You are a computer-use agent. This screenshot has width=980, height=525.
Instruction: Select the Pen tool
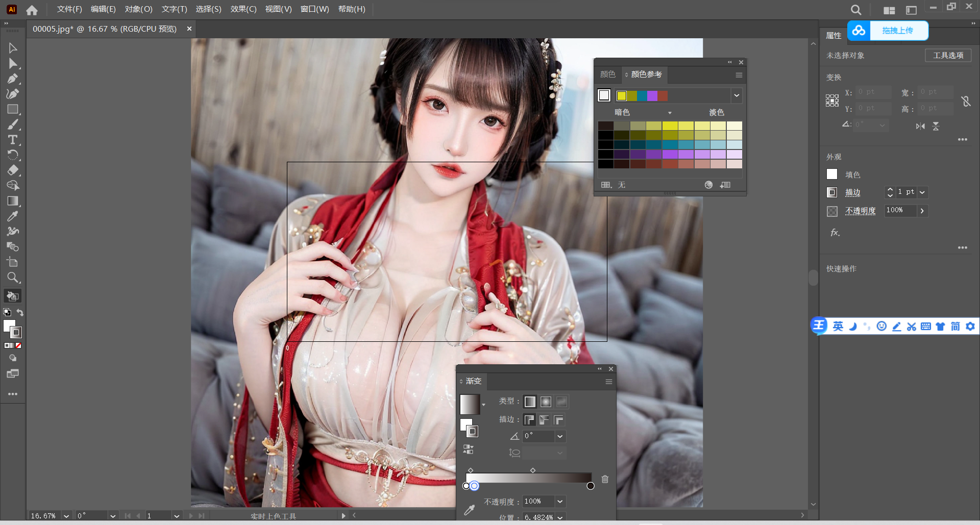point(13,79)
